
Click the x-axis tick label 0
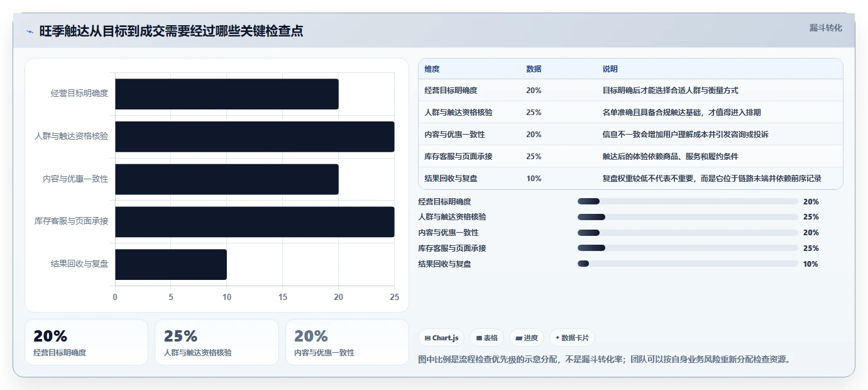115,297
